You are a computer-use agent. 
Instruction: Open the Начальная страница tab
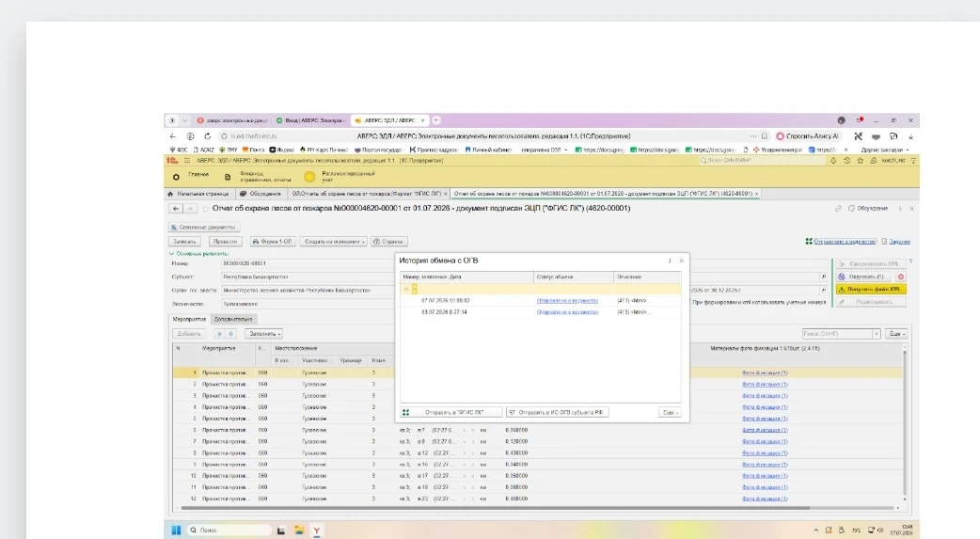pyautogui.click(x=198, y=194)
